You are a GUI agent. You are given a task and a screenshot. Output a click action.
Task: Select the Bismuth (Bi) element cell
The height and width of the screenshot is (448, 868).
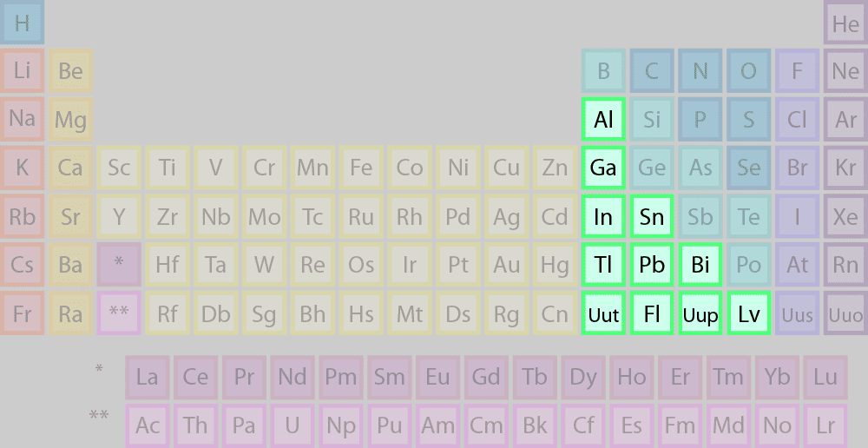click(x=700, y=265)
